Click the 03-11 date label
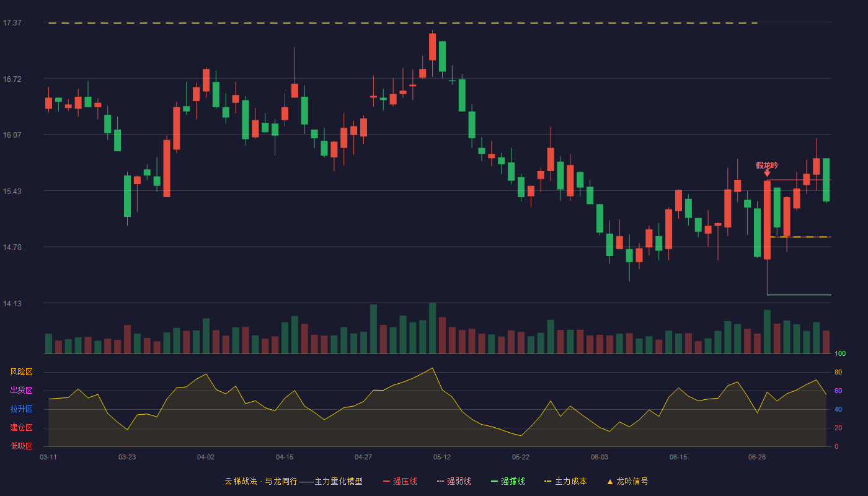 pos(48,457)
